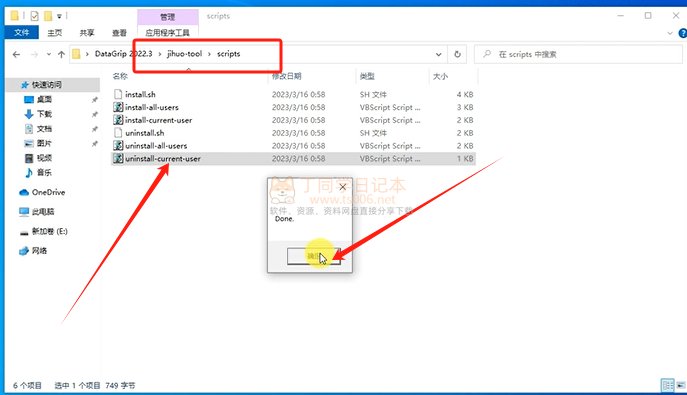The width and height of the screenshot is (687, 395).
Task: Click the quick access new folder icon
Action: click(48, 16)
